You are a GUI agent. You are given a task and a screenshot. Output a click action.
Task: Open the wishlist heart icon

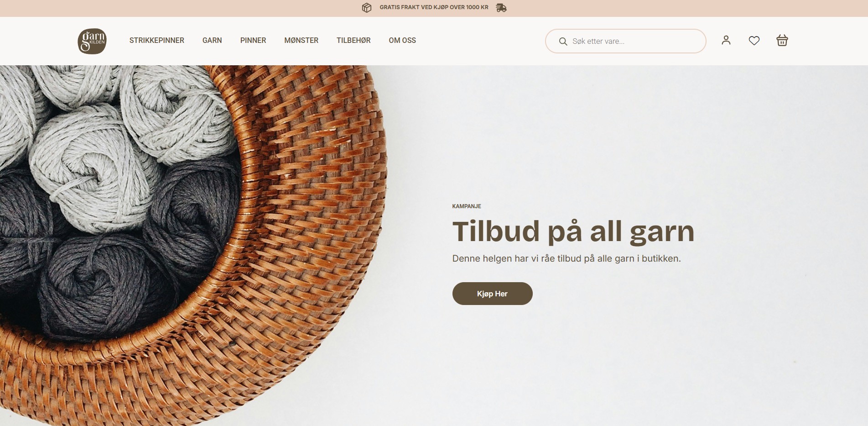point(754,41)
